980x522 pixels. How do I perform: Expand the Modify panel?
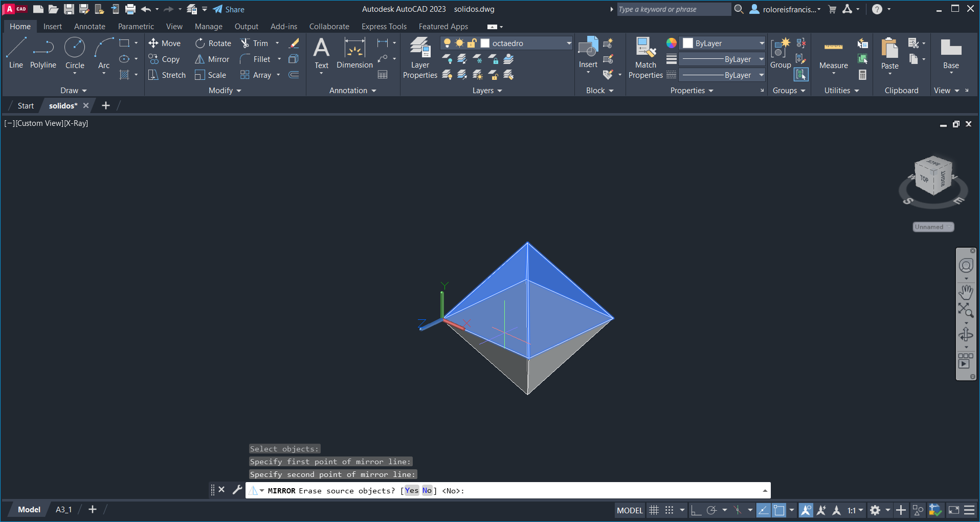[x=225, y=91]
